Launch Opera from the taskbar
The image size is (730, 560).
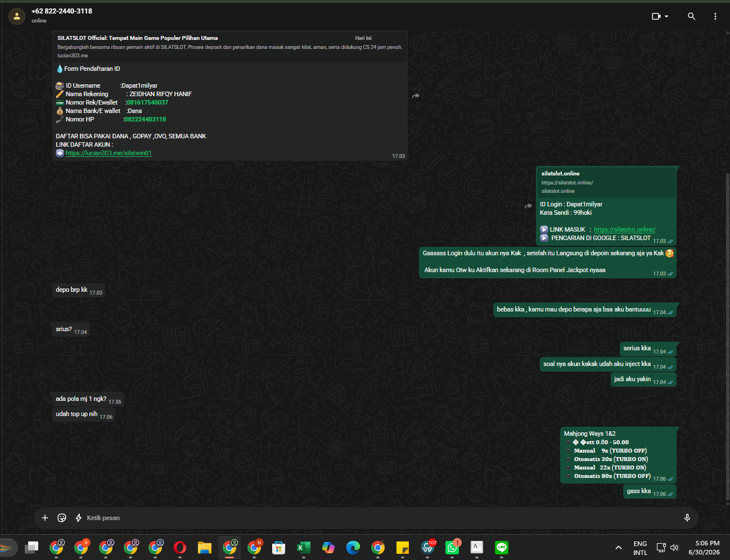[180, 547]
